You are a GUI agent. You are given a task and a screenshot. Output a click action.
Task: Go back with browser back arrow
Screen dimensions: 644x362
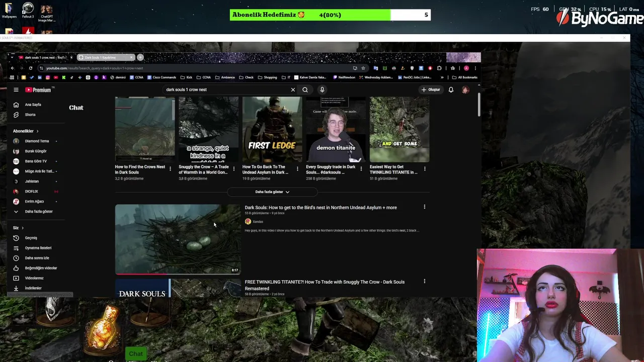[13, 68]
